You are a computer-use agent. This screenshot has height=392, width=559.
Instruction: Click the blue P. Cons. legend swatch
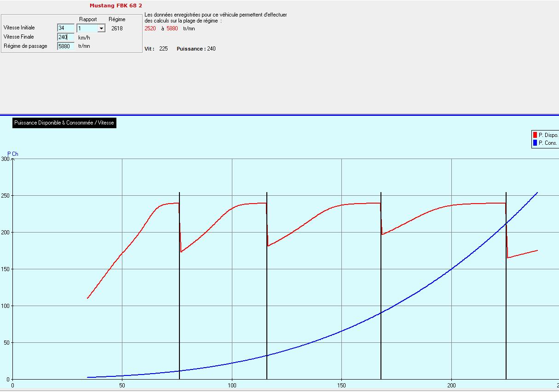[535, 143]
